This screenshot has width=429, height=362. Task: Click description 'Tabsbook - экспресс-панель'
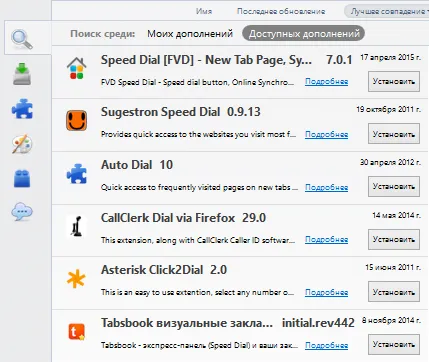coord(199,345)
